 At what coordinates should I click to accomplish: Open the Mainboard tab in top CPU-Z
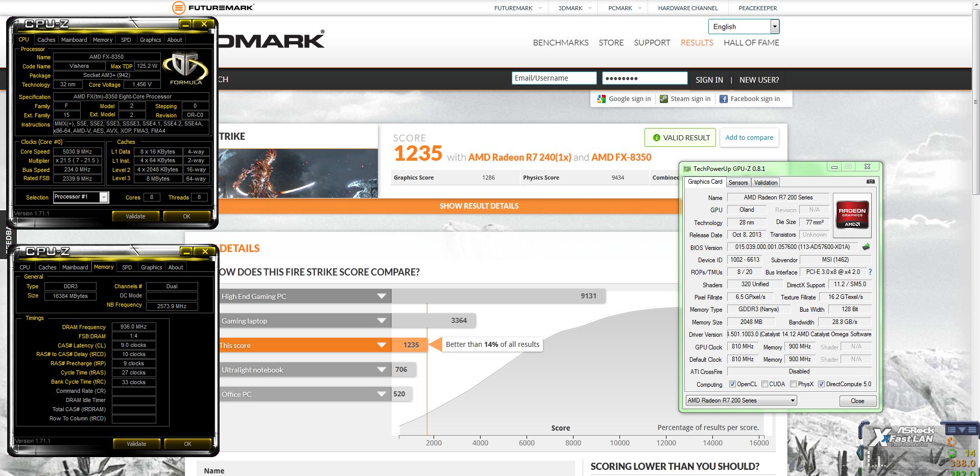click(x=74, y=40)
